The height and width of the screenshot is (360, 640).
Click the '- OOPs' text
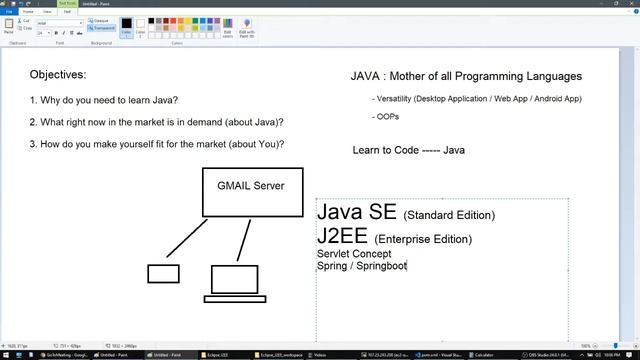385,117
